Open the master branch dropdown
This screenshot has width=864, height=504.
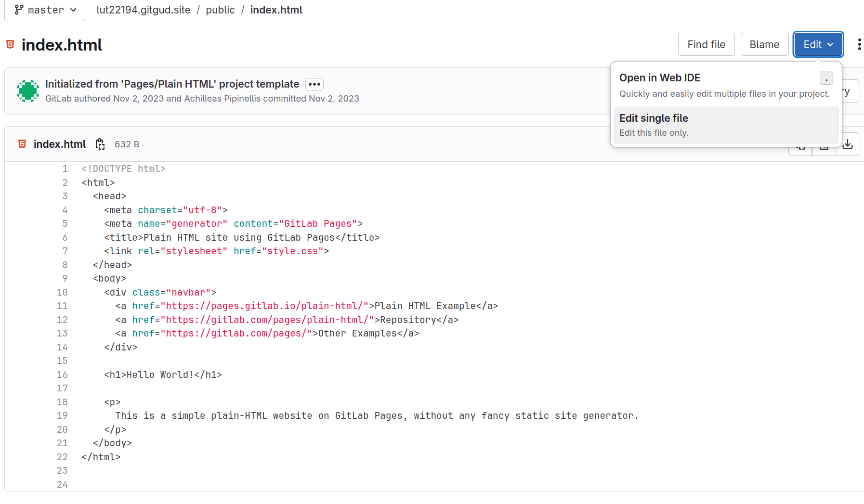point(45,10)
